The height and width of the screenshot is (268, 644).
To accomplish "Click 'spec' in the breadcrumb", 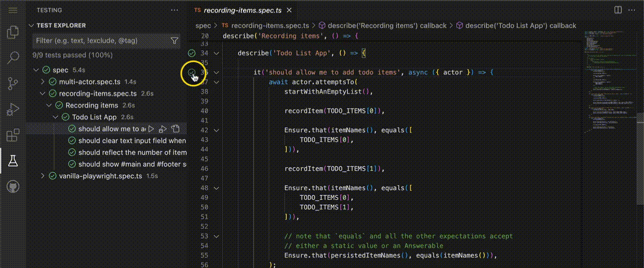I will 203,25.
